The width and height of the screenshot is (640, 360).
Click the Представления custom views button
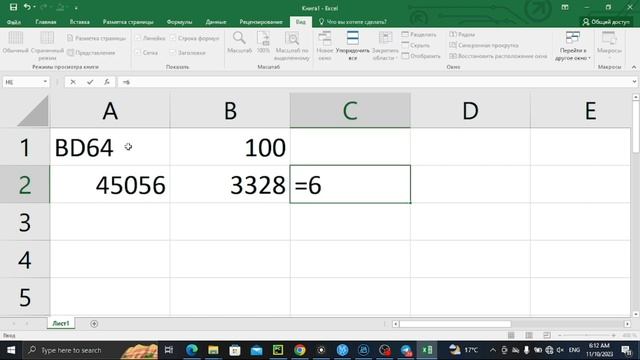point(91,53)
